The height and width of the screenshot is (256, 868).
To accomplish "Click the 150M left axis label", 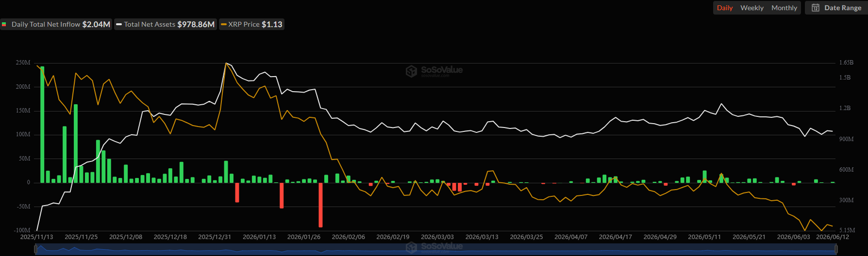I will tap(23, 111).
